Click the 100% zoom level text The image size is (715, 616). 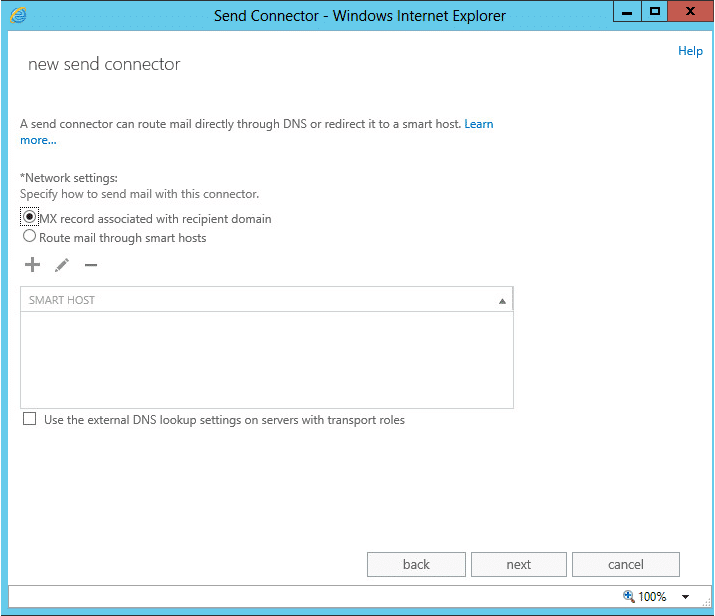point(652,596)
